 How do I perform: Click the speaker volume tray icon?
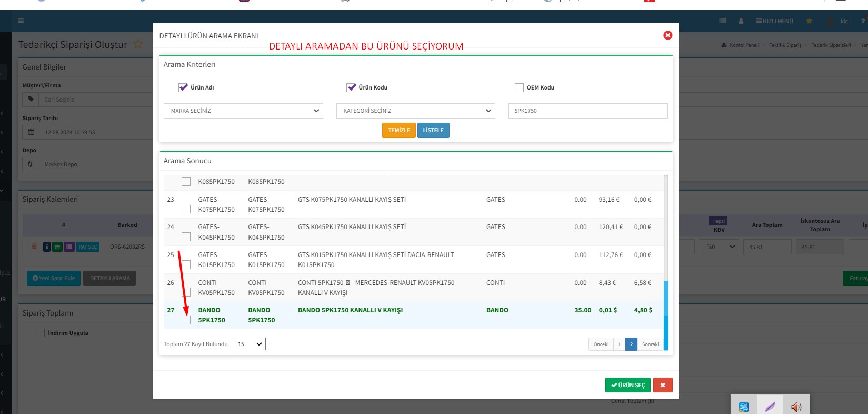(x=796, y=407)
